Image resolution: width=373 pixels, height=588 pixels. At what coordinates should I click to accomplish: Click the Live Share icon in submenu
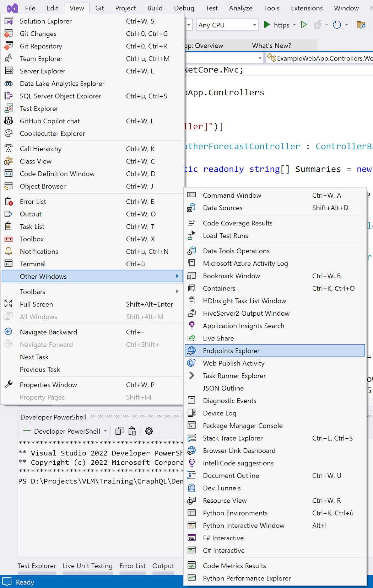(192, 338)
